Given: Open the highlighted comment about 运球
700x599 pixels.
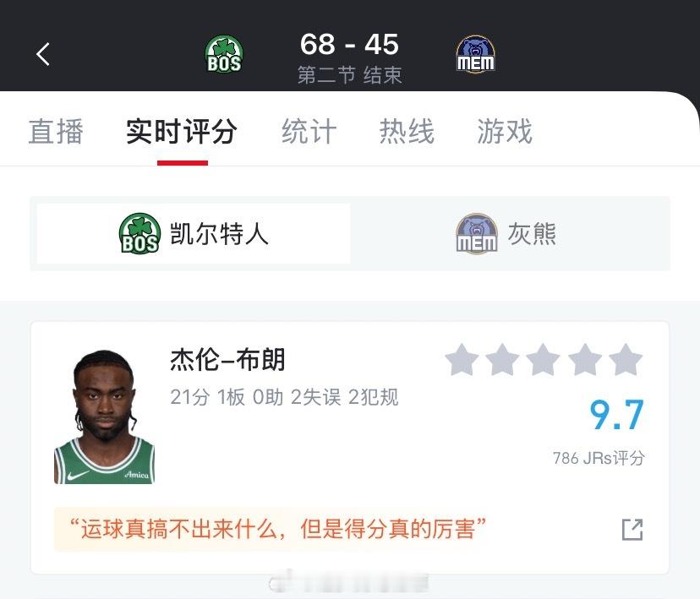Looking at the screenshot, I should [x=277, y=529].
